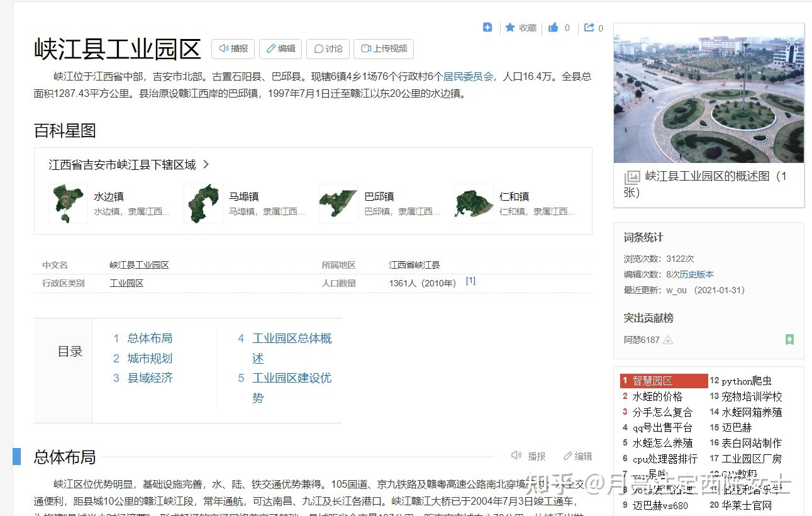The image size is (812, 516).
Task: Click the 播报 icon in the 总体布局 section
Action: (x=516, y=455)
